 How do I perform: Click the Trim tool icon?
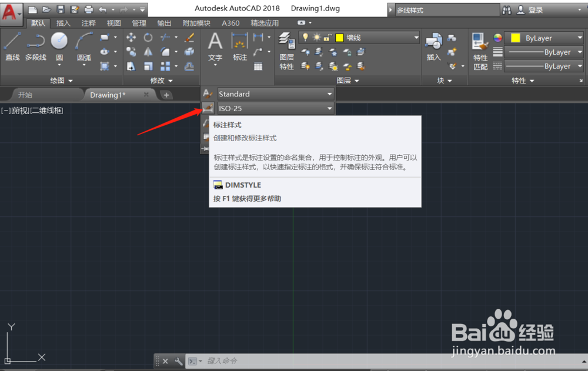pos(165,37)
